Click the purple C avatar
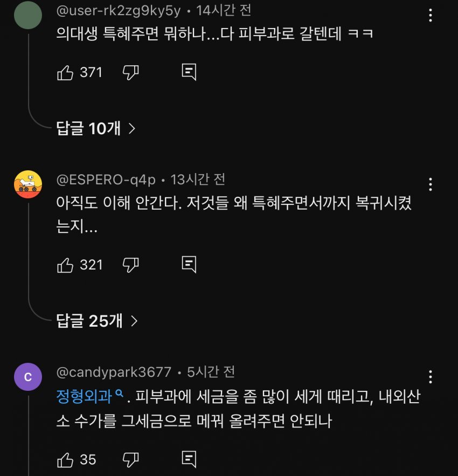The width and height of the screenshot is (458, 476). 28,377
